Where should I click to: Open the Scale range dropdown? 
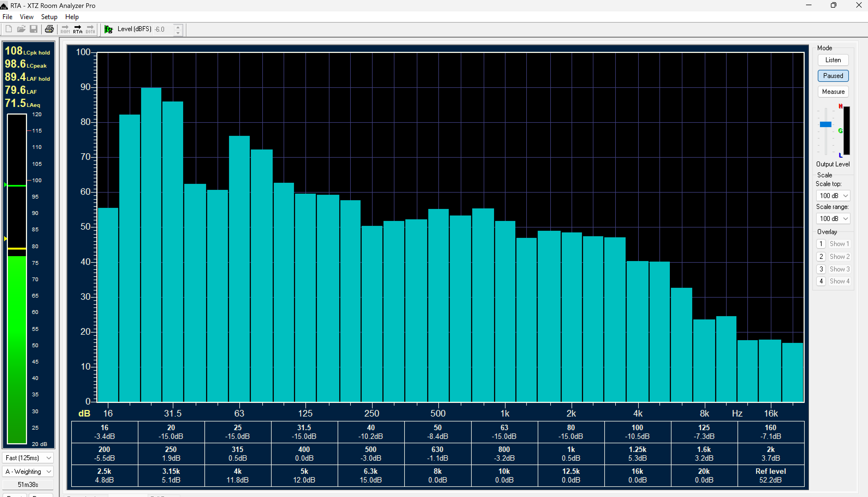pyautogui.click(x=833, y=218)
